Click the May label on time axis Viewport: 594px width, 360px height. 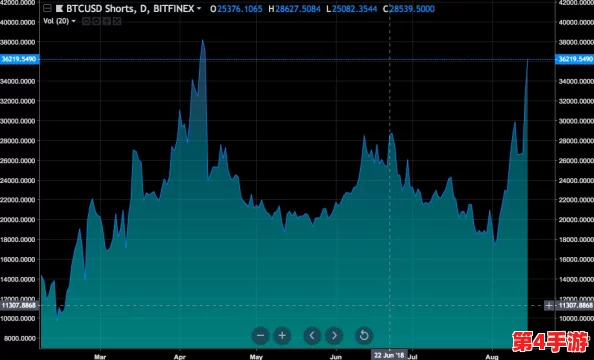(x=256, y=357)
